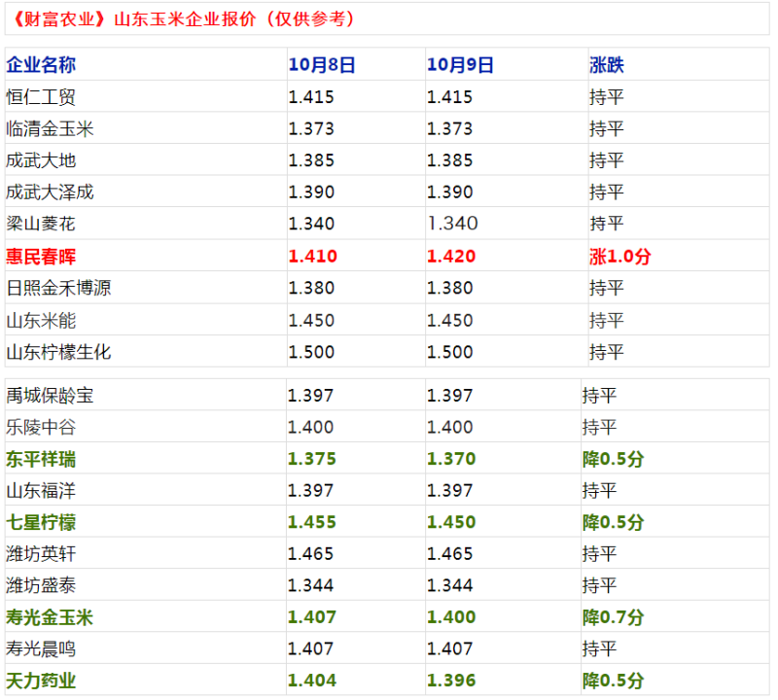Select the 梁山菱花 company name cell
This screenshot has height=700, width=778.
(41, 224)
